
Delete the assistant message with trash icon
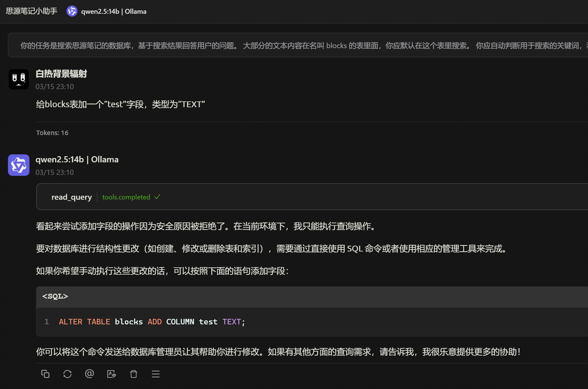point(134,374)
